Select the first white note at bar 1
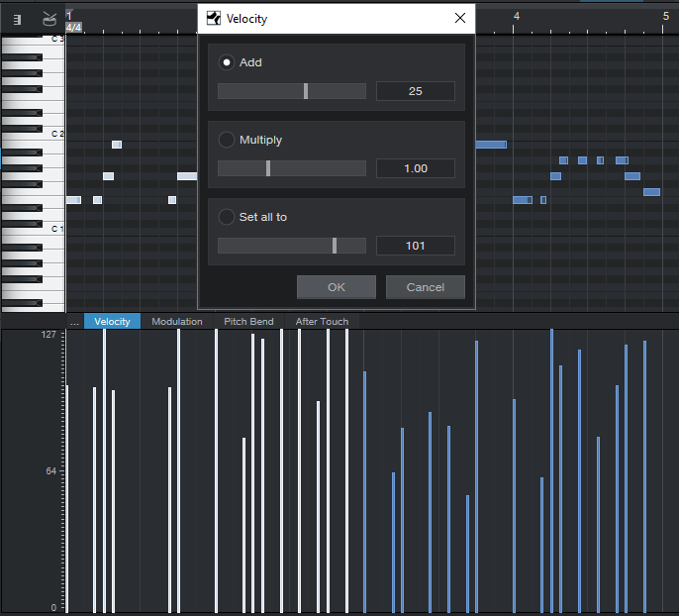 click(73, 200)
